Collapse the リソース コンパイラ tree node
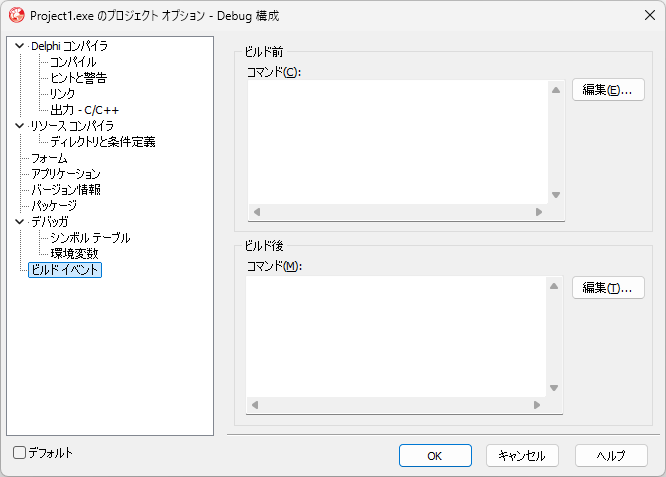The height and width of the screenshot is (477, 666). point(20,126)
